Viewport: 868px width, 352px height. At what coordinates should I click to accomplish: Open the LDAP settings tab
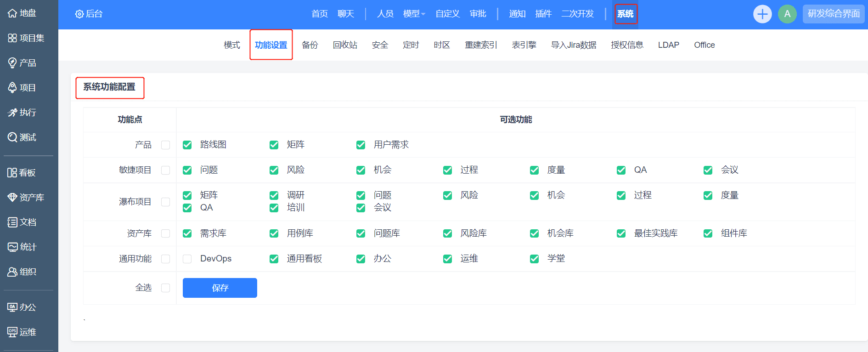(668, 45)
